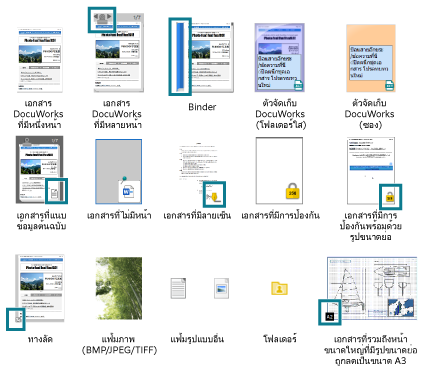This screenshot has width=429, height=373.
Task: Click the label แฟ้มภาพ (BMP/JPEG/TIFF)
Action: click(119, 345)
